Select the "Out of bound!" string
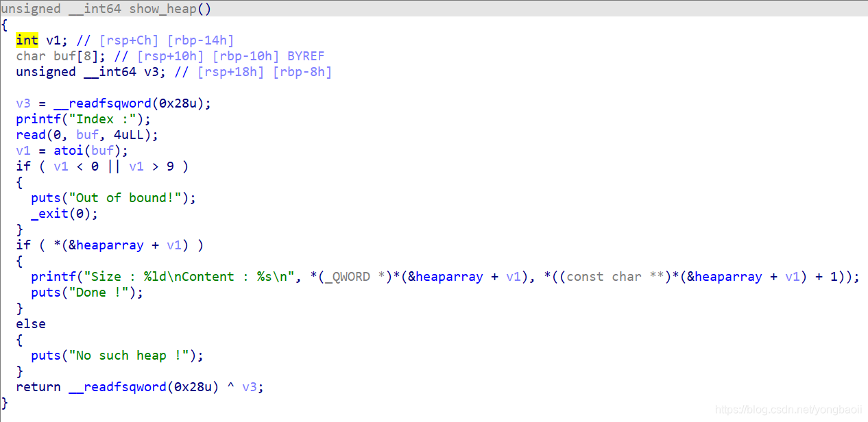Viewport: 868px width, 422px height. pos(129,198)
